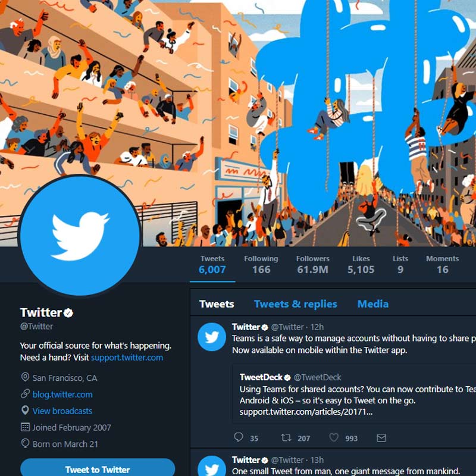
Task: Click the Tweet to Twitter button
Action: point(98,468)
